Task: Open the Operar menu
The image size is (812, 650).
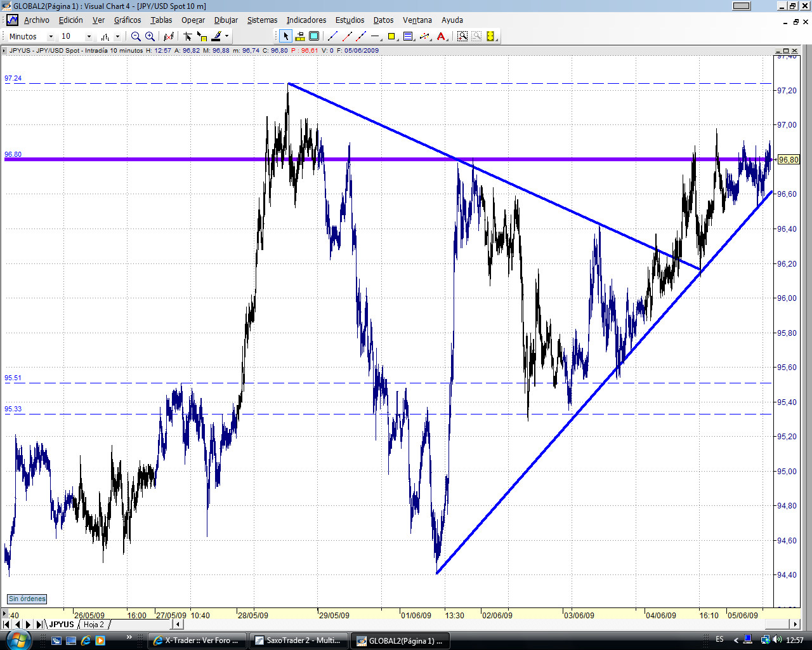Action: pos(193,20)
